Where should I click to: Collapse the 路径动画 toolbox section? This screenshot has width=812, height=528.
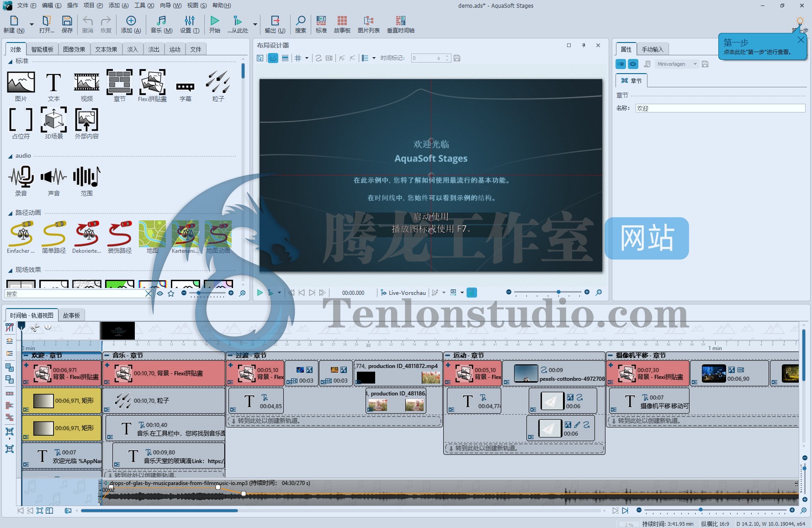[x=10, y=213]
